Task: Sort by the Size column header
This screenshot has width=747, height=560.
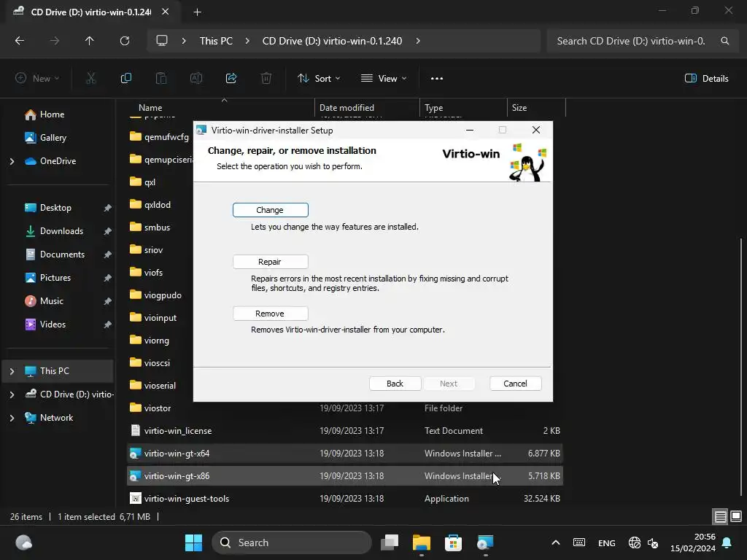Action: [x=519, y=108]
